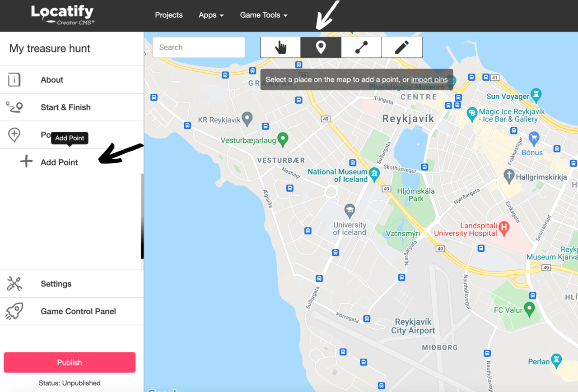The image size is (578, 392).
Task: Select the pencil drawing tool
Action: click(x=401, y=47)
